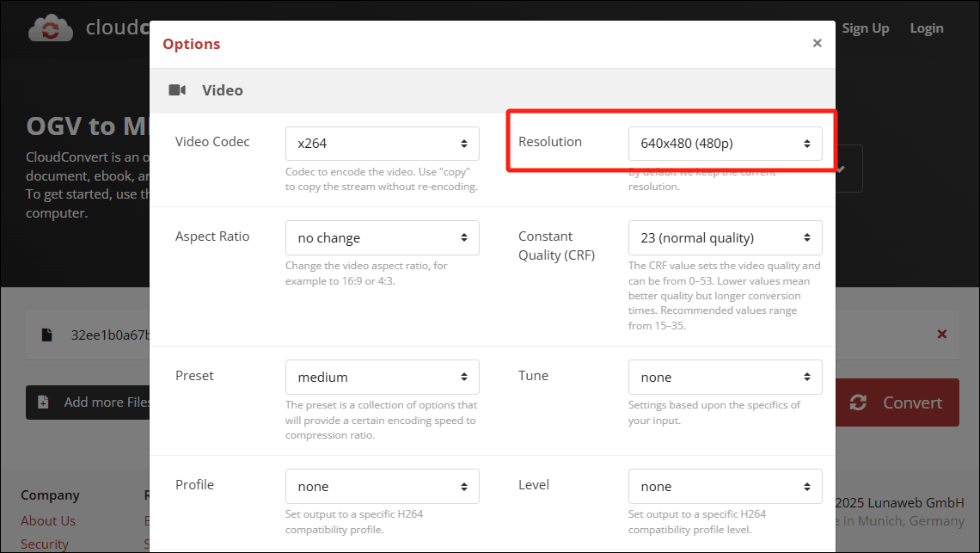Remove the uploaded file with the red X
The width and height of the screenshot is (980, 553).
tap(941, 334)
